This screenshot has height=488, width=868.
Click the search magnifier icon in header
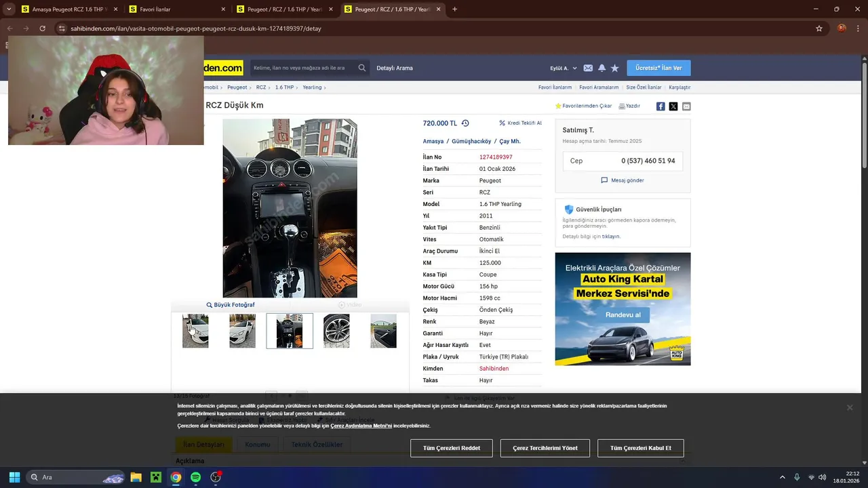(x=362, y=68)
